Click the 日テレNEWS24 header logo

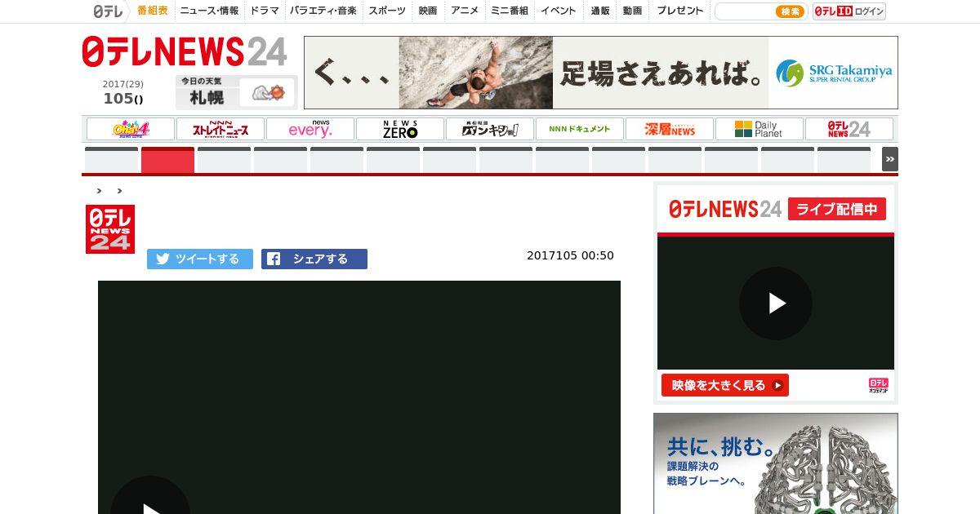pyautogui.click(x=185, y=52)
